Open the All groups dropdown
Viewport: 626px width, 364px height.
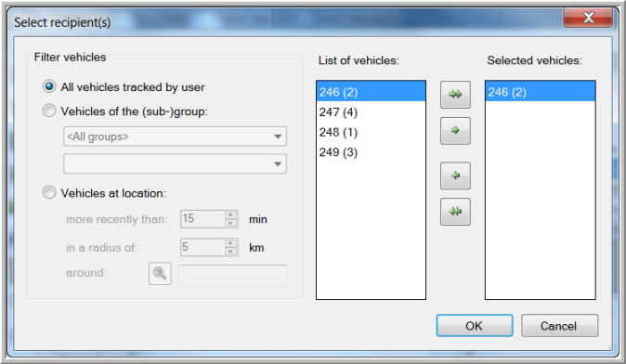[175, 136]
